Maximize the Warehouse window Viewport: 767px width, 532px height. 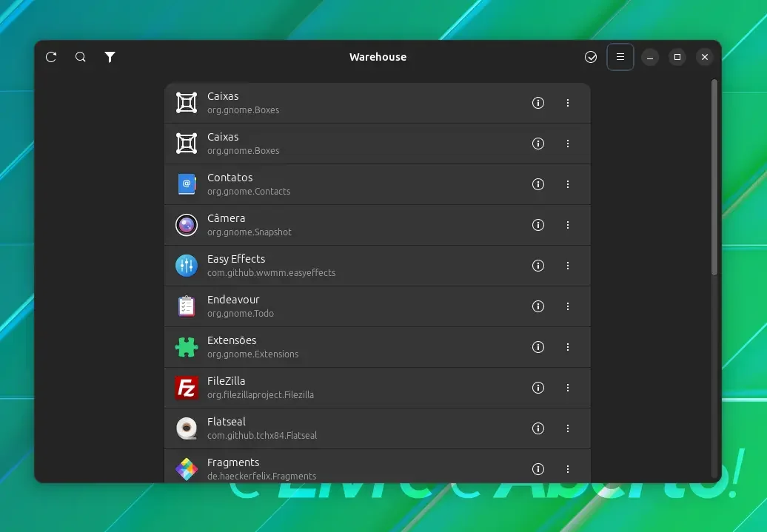tap(677, 57)
